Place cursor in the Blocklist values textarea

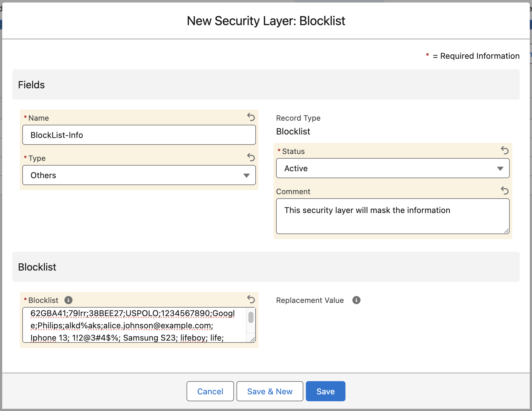pyautogui.click(x=134, y=325)
